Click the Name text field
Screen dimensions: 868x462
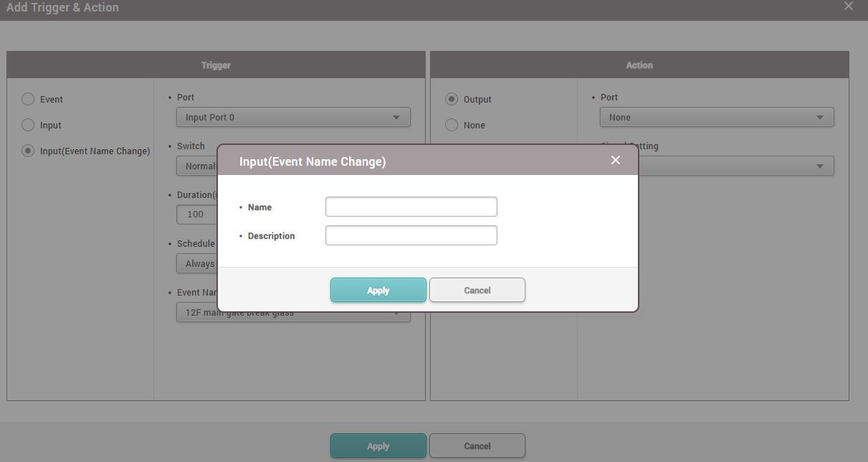tap(411, 207)
